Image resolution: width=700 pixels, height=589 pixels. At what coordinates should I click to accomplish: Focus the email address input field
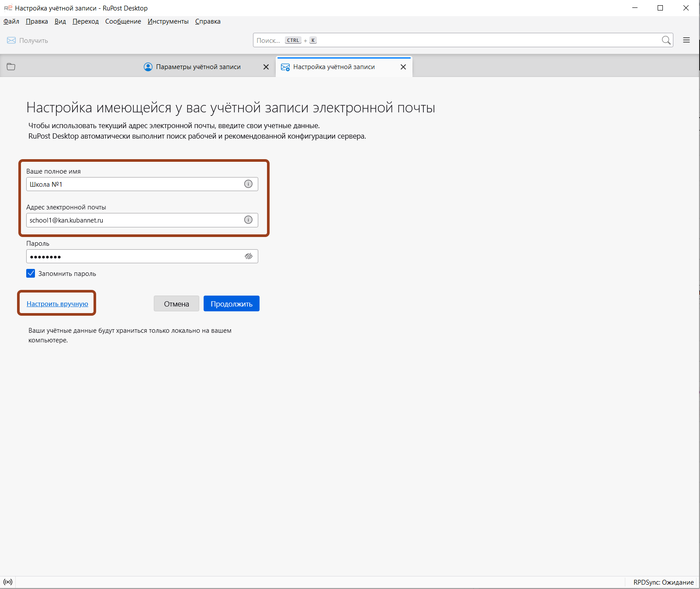point(142,220)
